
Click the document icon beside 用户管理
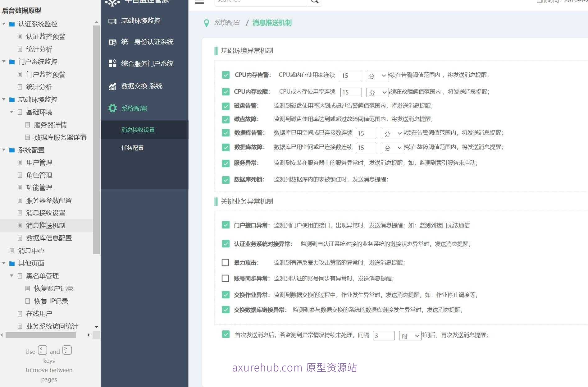pos(20,163)
